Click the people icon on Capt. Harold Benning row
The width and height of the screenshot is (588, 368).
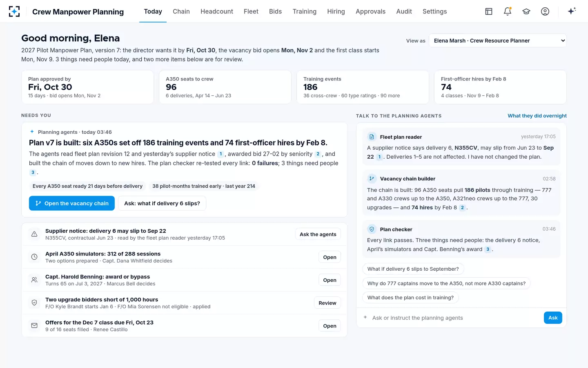[34, 280]
